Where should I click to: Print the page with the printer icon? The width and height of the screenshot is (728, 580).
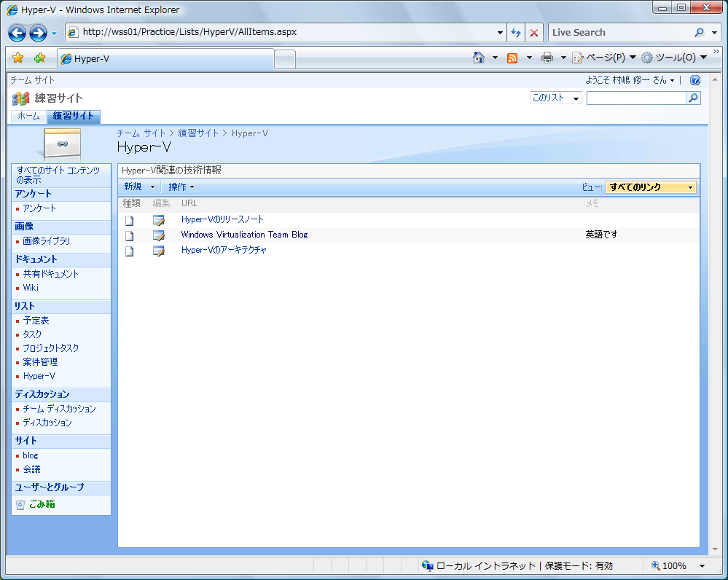[547, 58]
